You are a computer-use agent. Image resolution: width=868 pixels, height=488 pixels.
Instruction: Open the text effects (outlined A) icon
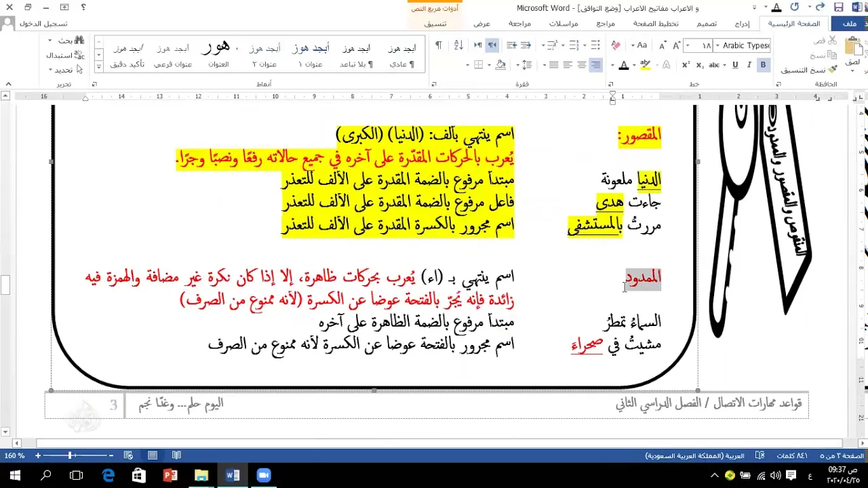pos(666,65)
